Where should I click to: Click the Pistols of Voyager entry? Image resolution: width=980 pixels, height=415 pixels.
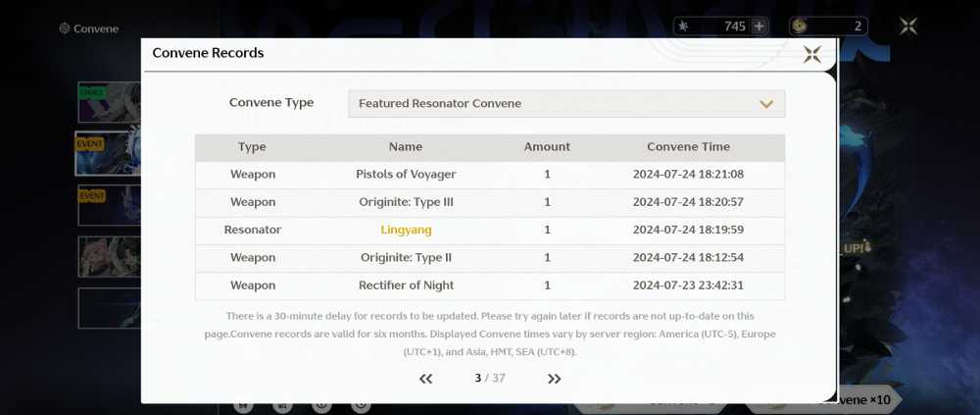[x=407, y=174]
